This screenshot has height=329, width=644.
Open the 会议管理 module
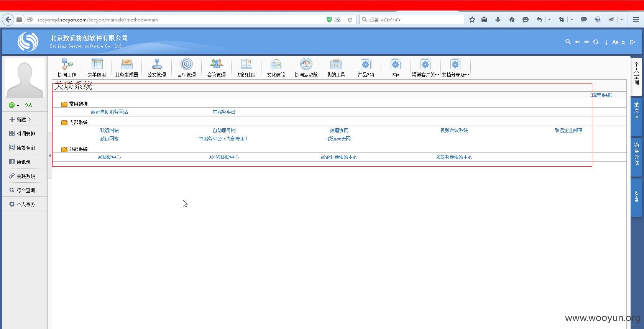tap(216, 68)
